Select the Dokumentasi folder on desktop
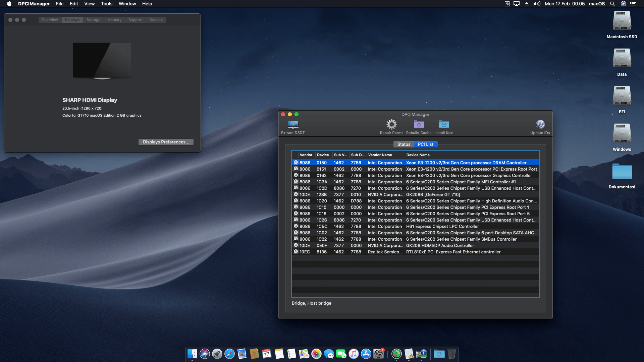Image resolution: width=644 pixels, height=362 pixels. 622,172
